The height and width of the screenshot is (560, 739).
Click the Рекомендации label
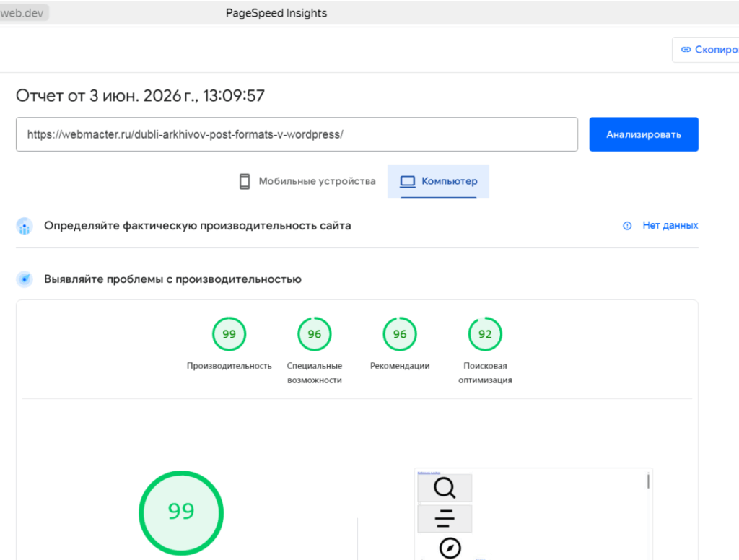tap(400, 366)
